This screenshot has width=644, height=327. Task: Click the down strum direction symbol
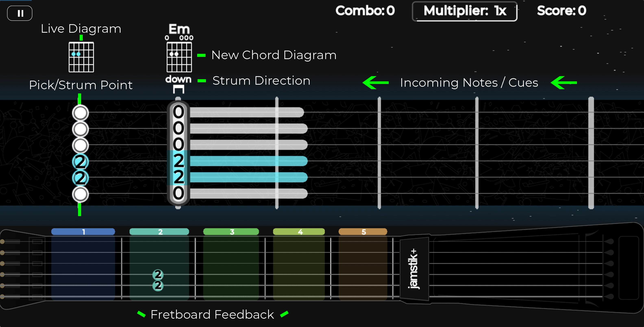click(x=178, y=89)
